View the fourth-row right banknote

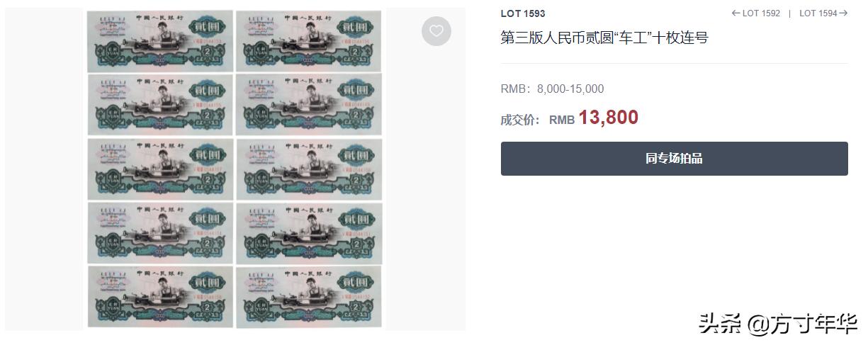point(309,233)
